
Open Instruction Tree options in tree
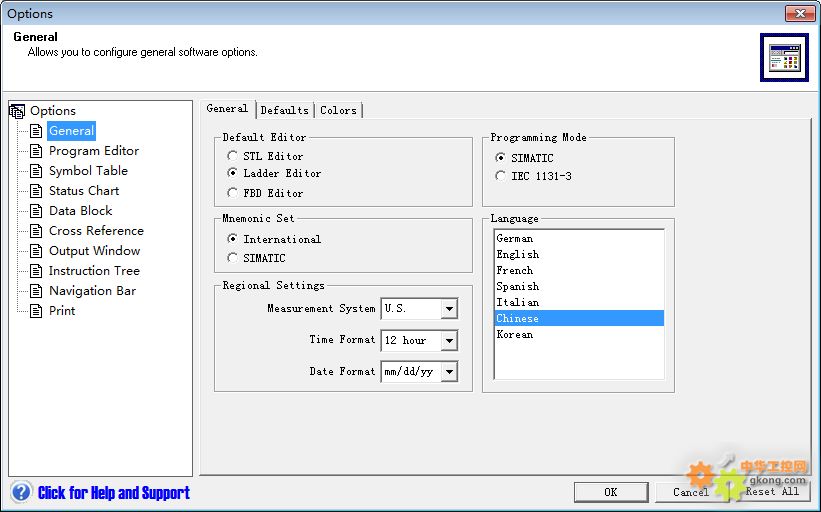[94, 271]
